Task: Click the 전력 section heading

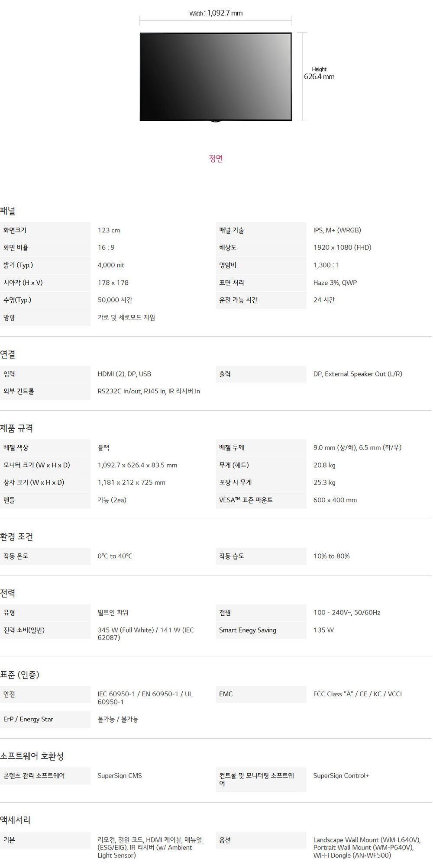Action: (x=8, y=593)
